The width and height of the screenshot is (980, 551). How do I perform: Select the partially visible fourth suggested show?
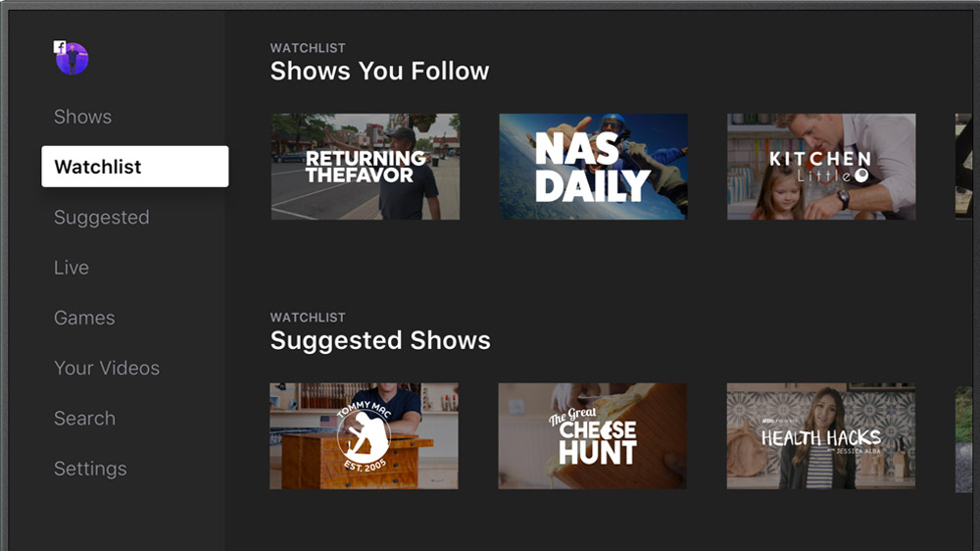pos(963,439)
